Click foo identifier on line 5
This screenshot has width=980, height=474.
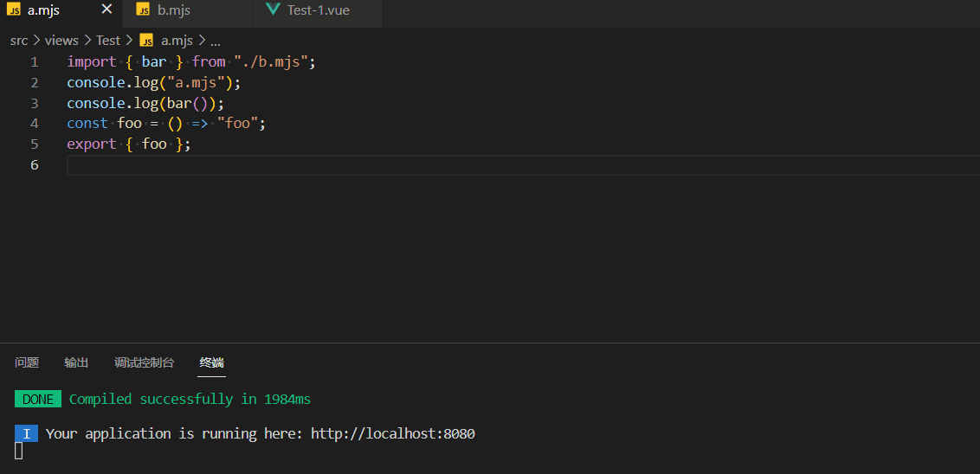tap(154, 144)
